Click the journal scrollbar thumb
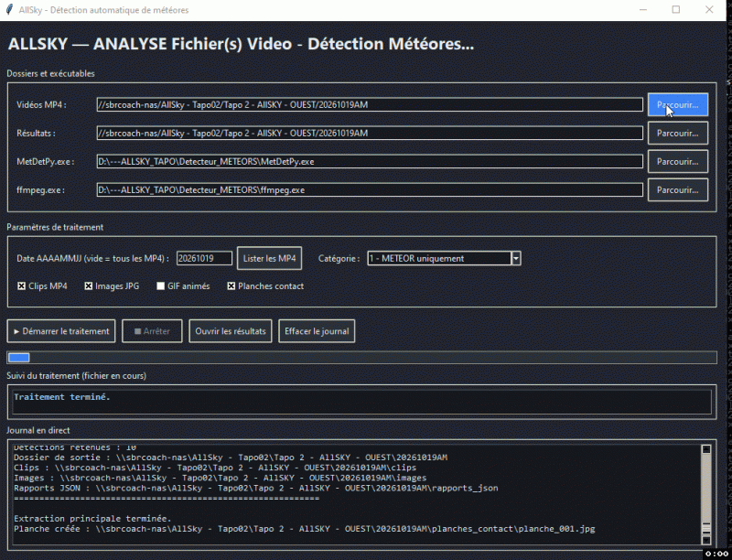The width and height of the screenshot is (732, 560). click(706, 528)
